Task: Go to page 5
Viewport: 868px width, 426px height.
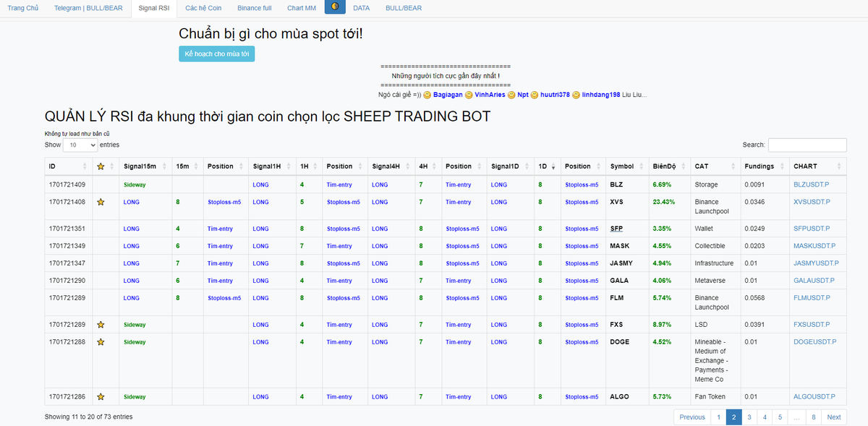Action: click(780, 417)
